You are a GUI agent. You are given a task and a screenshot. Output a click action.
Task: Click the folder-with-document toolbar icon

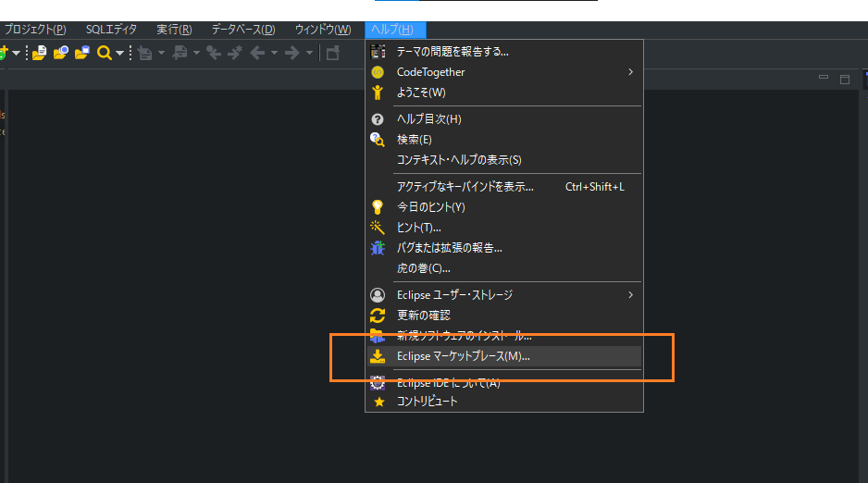[39, 53]
